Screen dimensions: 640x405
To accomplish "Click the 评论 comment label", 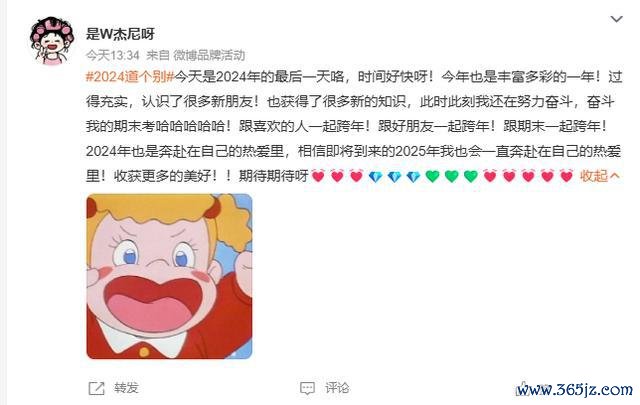I will (337, 387).
